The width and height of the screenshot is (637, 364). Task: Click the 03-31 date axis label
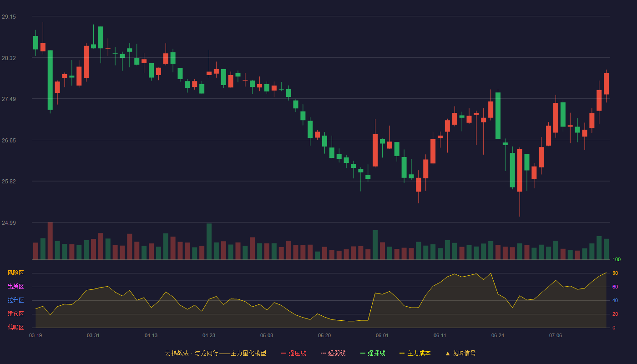(93, 335)
